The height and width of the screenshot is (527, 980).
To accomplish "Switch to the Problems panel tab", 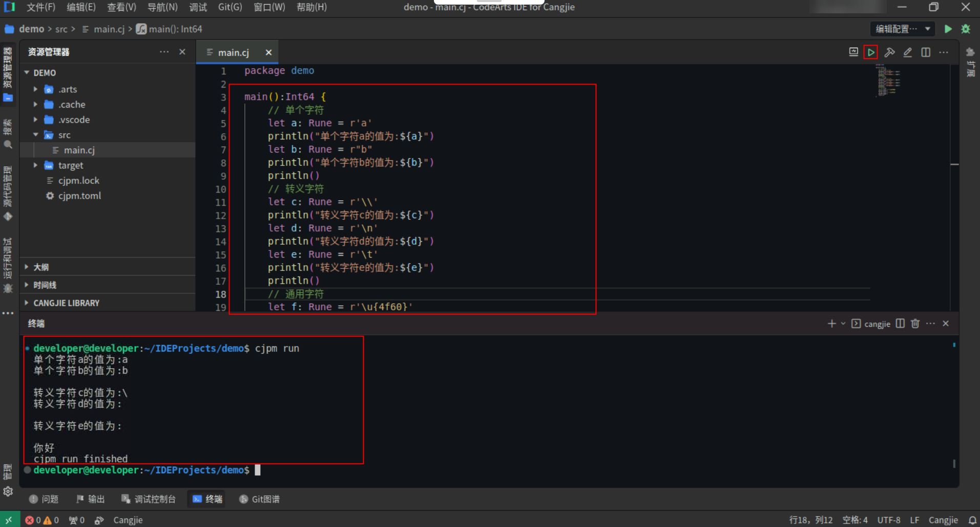I will pos(44,499).
